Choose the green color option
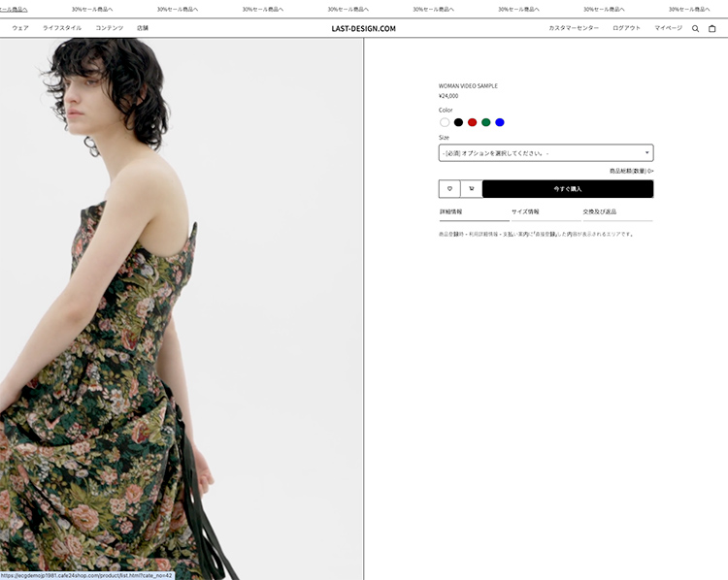 click(486, 122)
